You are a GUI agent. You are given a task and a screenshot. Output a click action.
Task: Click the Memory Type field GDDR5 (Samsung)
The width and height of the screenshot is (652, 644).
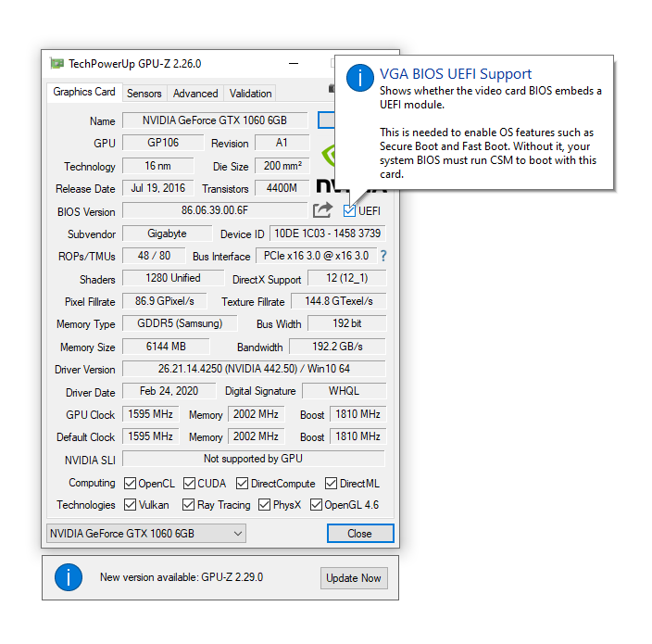coord(180,323)
